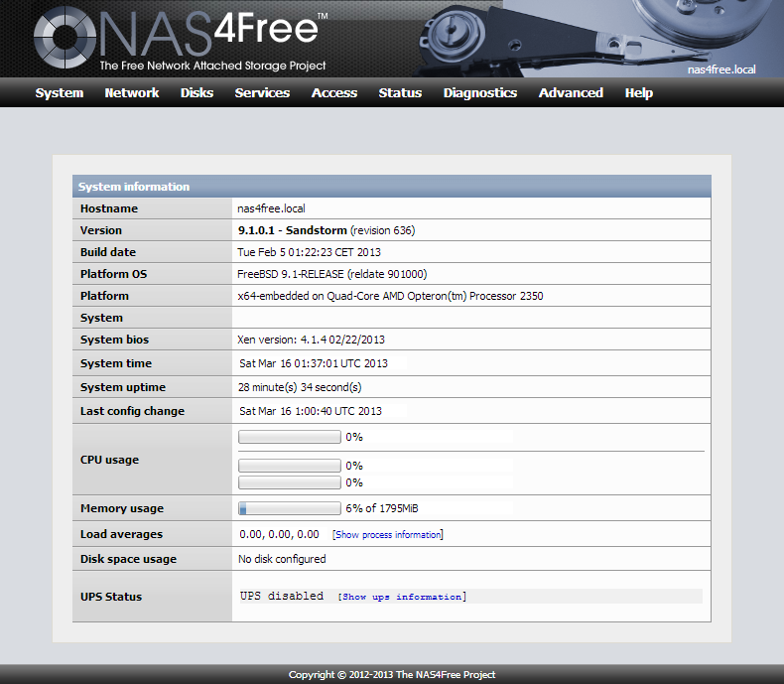Click No disk configured text
784x684 pixels.
[x=282, y=559]
